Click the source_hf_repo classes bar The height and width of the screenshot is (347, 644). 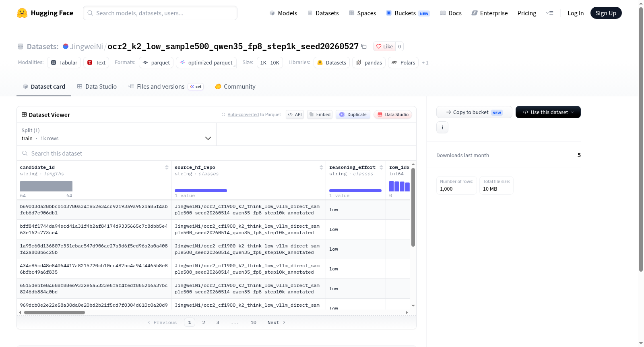pyautogui.click(x=201, y=190)
